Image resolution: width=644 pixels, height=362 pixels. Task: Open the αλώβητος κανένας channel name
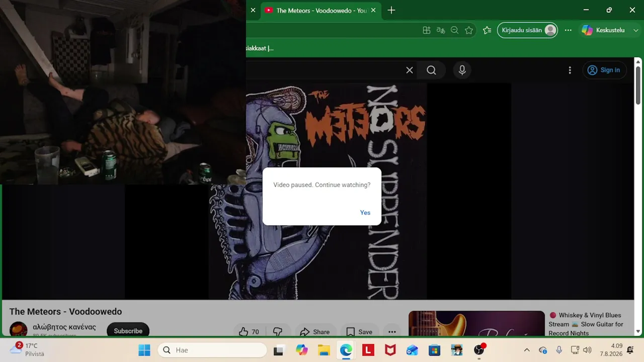click(64, 327)
